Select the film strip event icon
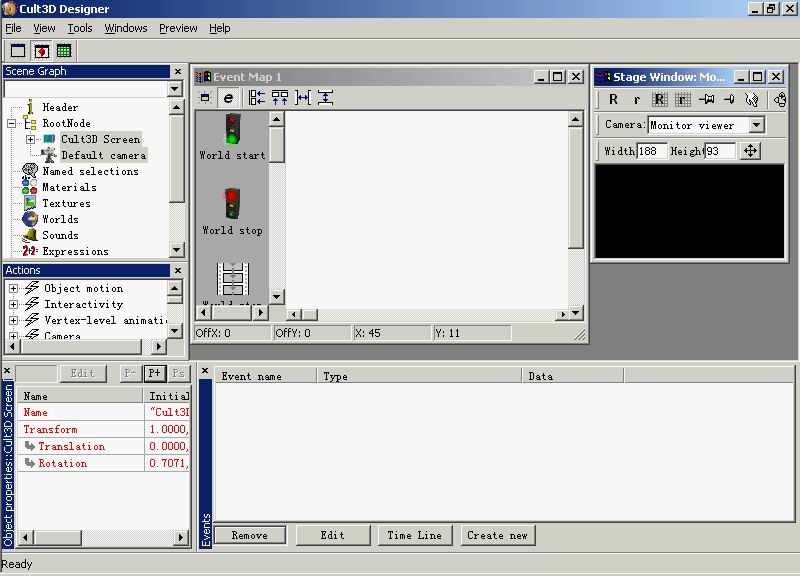 point(233,279)
